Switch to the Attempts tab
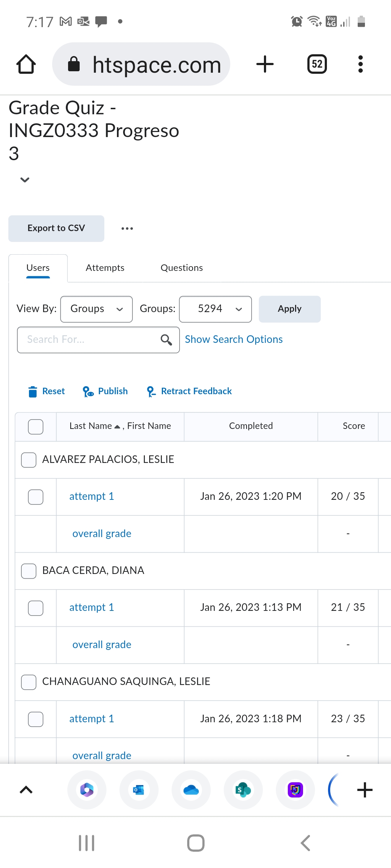391x868 pixels. [105, 268]
